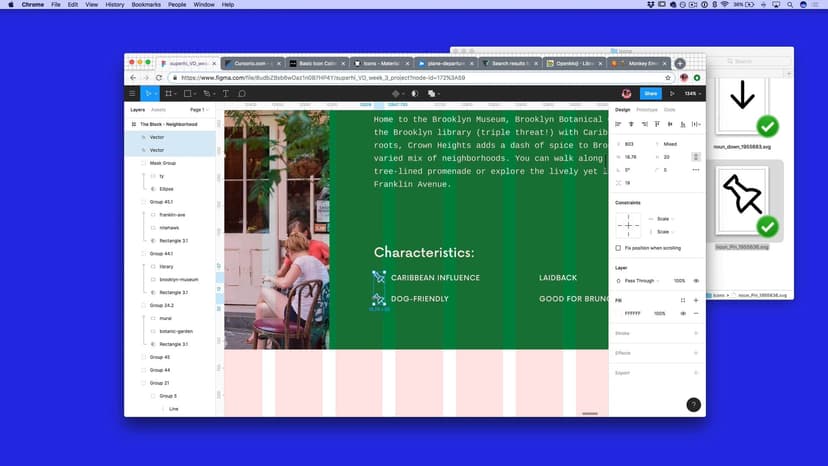
Task: Toggle fill visibility eye icon
Action: pyautogui.click(x=683, y=313)
